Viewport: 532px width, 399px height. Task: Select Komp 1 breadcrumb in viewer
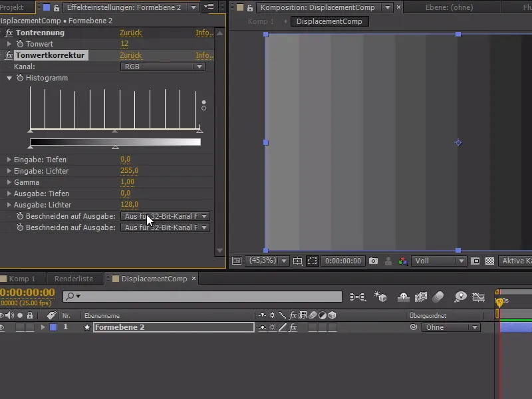(x=261, y=21)
